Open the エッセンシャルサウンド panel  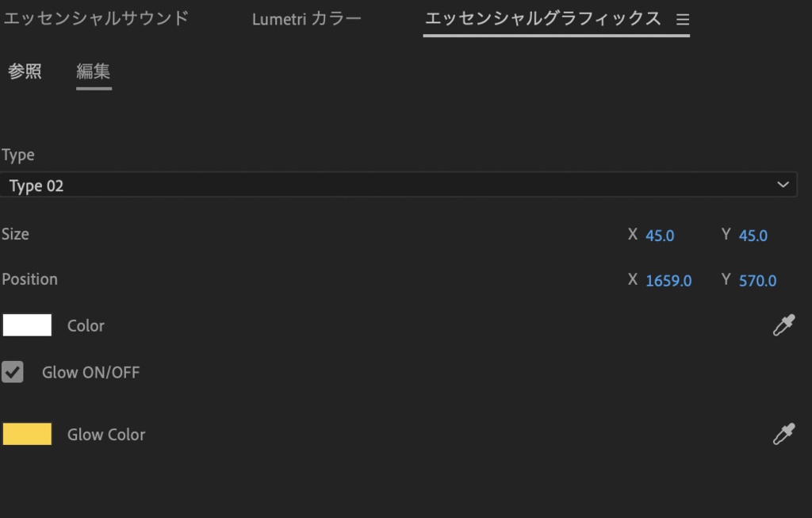click(x=97, y=17)
